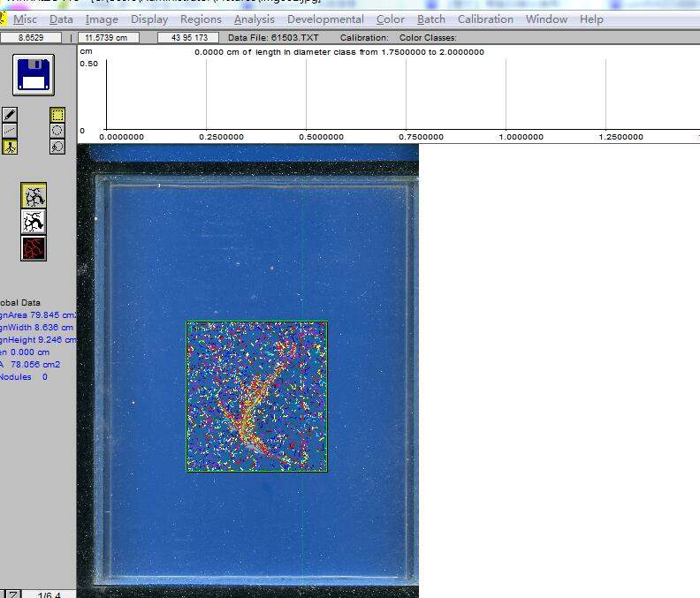Open the Batch menu
The height and width of the screenshot is (598, 700).
430,19
